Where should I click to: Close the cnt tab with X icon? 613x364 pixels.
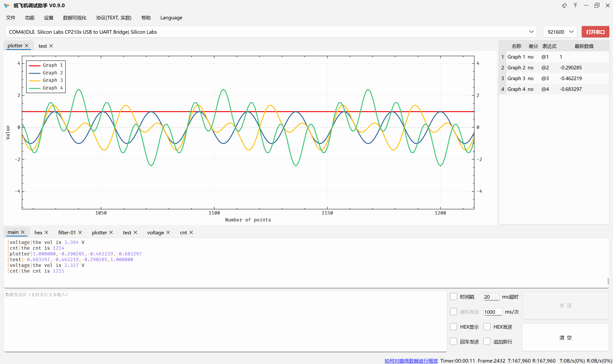click(191, 232)
